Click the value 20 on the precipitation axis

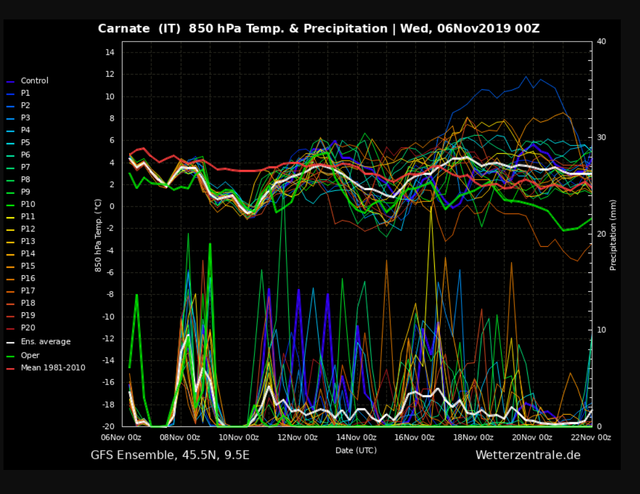tap(601, 234)
